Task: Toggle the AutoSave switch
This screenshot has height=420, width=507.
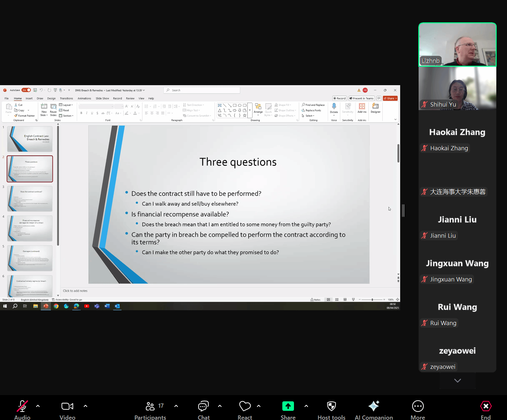Action: coord(26,90)
